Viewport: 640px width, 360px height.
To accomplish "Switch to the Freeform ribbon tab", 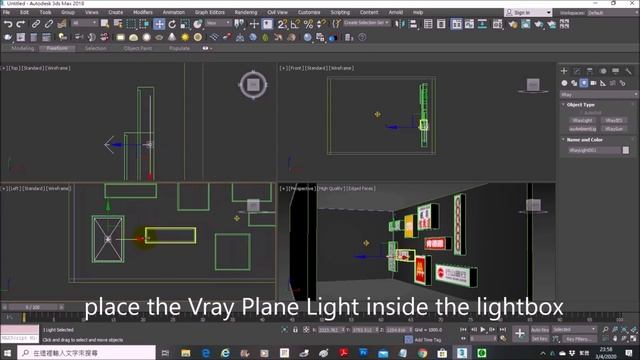I will coord(57,48).
